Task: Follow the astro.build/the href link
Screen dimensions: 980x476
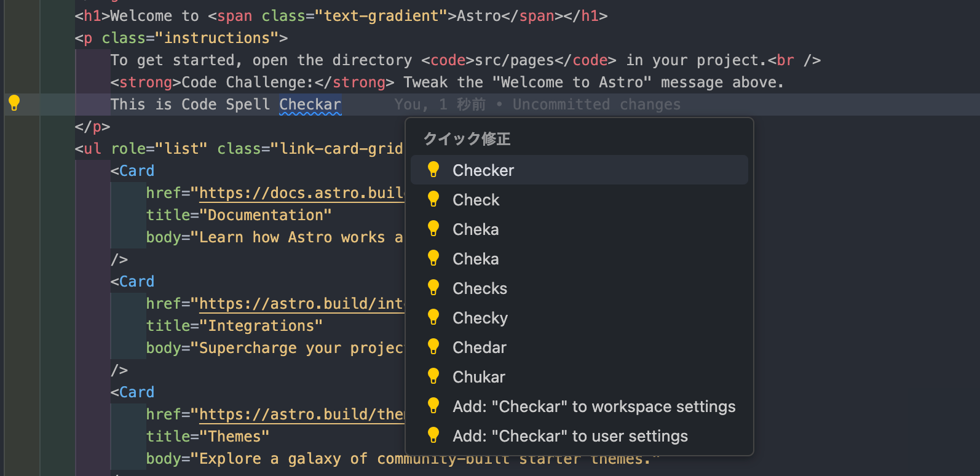Action: (301, 415)
